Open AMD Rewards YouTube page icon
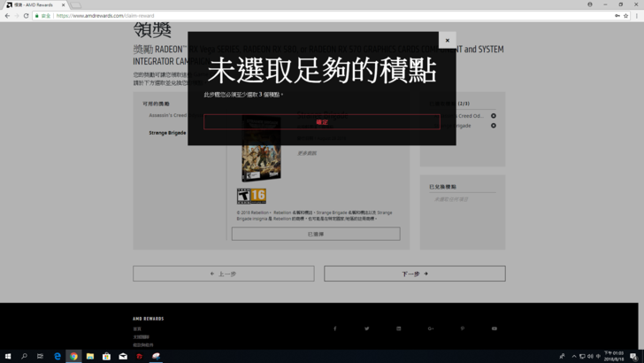The width and height of the screenshot is (644, 363). point(494,328)
